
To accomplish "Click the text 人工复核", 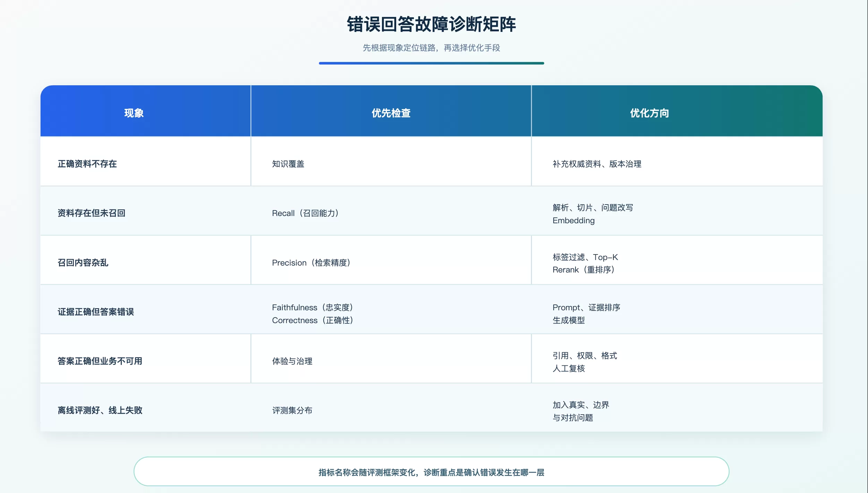I will tap(569, 368).
